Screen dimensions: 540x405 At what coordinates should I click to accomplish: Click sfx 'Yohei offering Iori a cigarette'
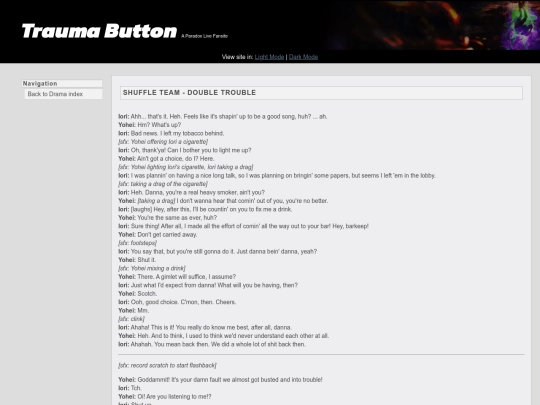163,142
